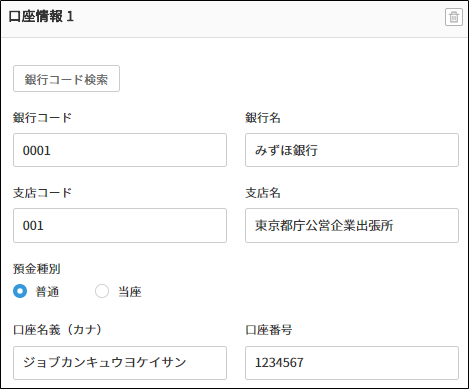Focus the 支店コード field showing 001

[120, 225]
